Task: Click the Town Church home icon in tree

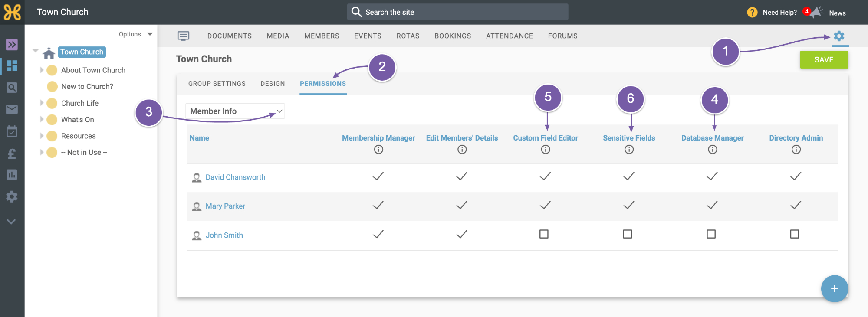Action: [x=49, y=53]
